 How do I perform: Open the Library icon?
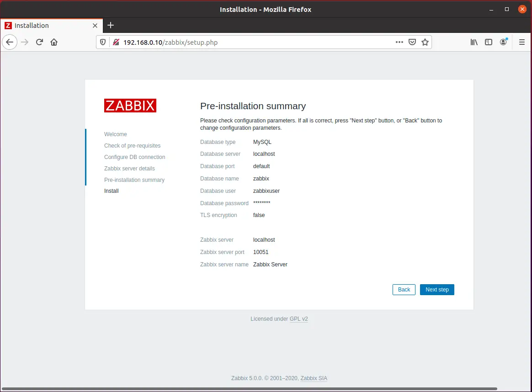474,42
